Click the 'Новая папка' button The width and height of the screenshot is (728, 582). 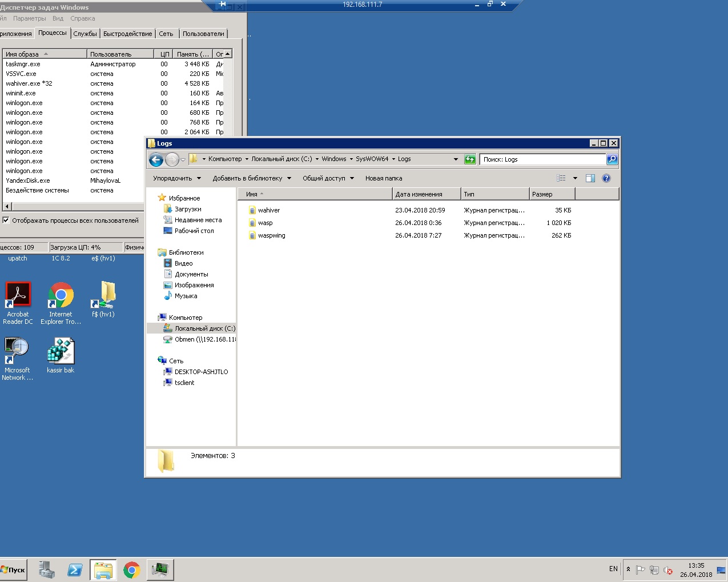[x=383, y=178]
